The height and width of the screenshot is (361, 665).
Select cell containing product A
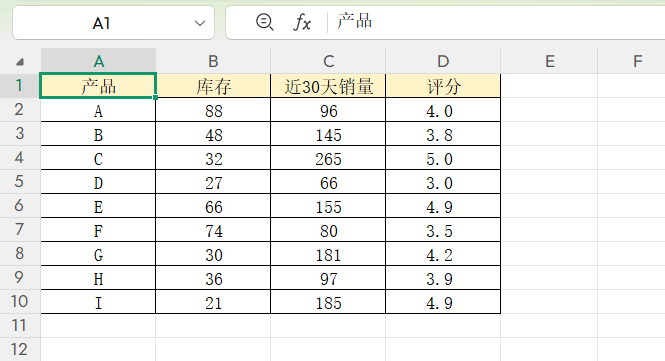98,110
